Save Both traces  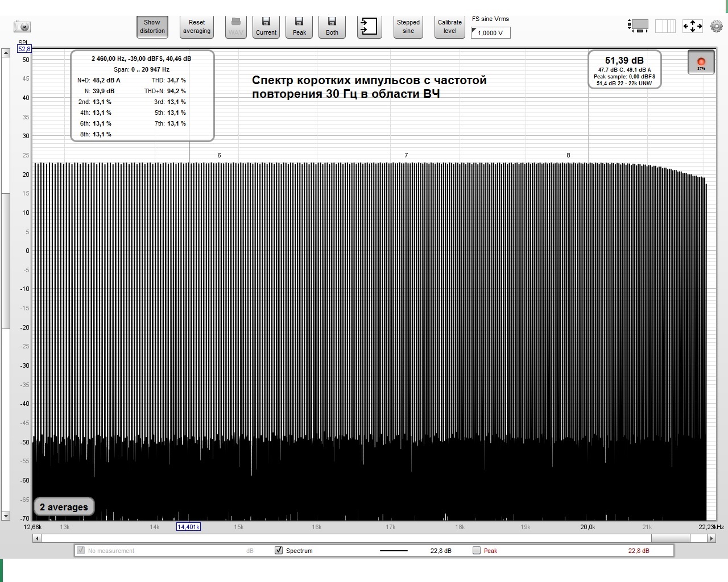click(332, 27)
